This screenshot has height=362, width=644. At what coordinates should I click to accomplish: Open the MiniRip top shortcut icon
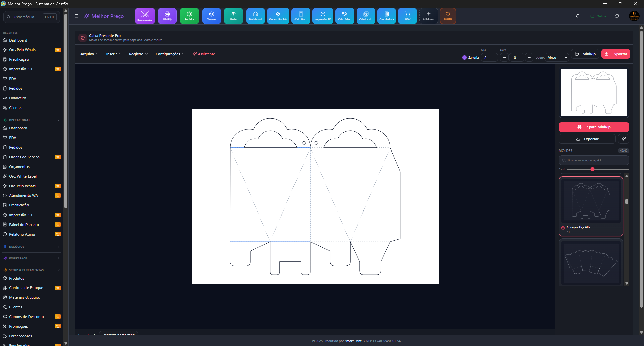[x=167, y=16]
